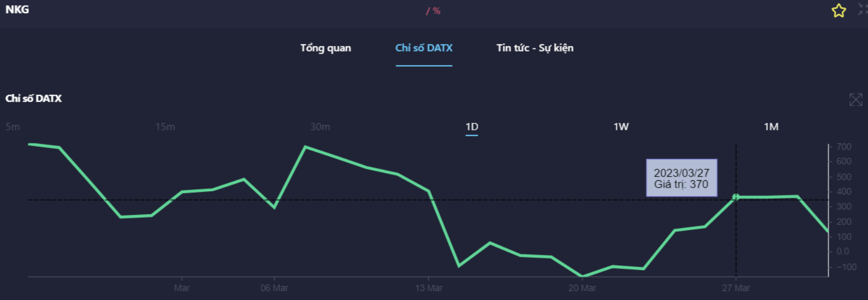Screen dimensions: 868x300
Task: Click the yellow favorite star icon
Action: click(839, 11)
